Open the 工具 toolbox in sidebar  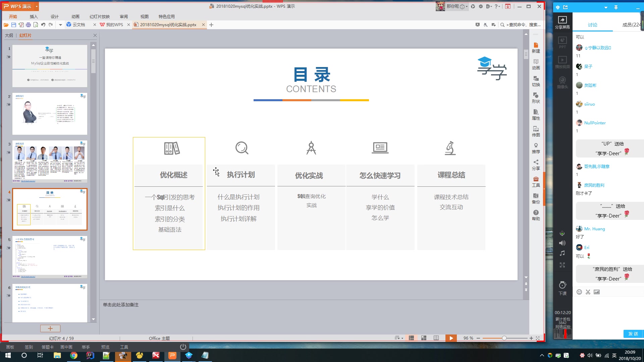pyautogui.click(x=536, y=182)
